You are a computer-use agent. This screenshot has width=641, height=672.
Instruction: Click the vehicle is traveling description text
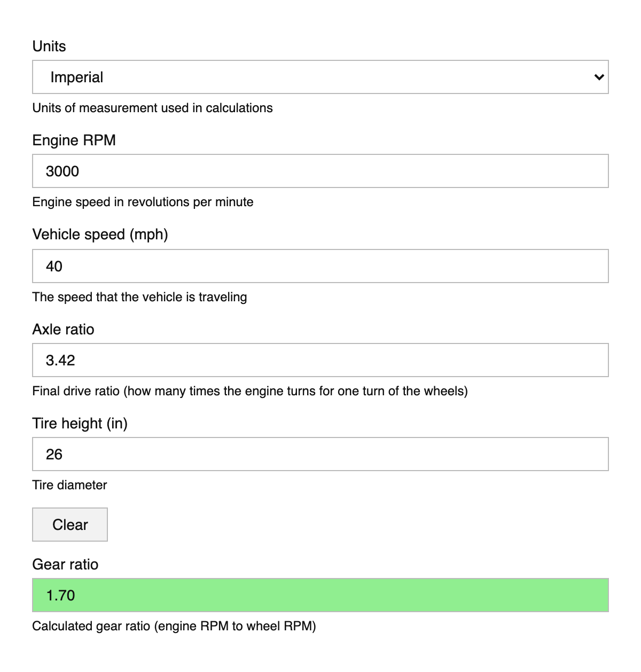click(139, 297)
